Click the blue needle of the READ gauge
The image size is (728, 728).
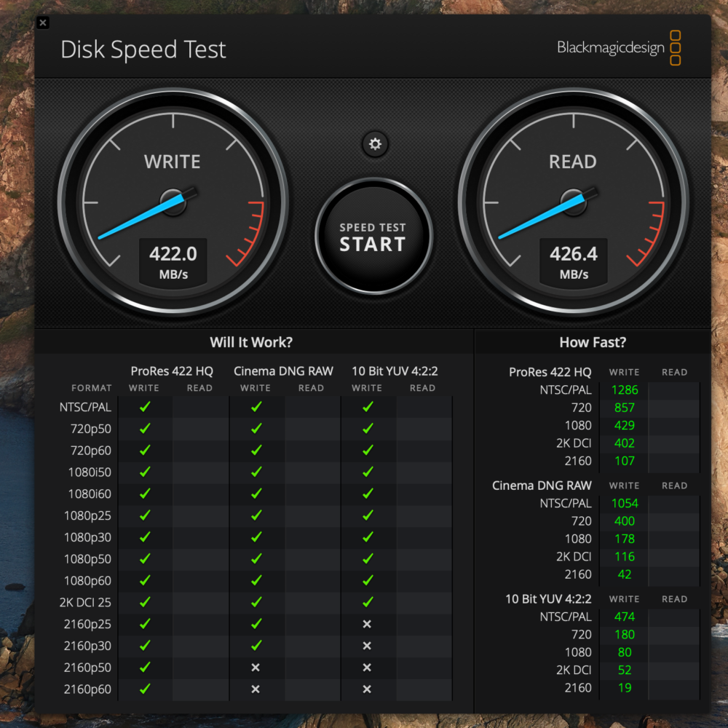point(542,217)
